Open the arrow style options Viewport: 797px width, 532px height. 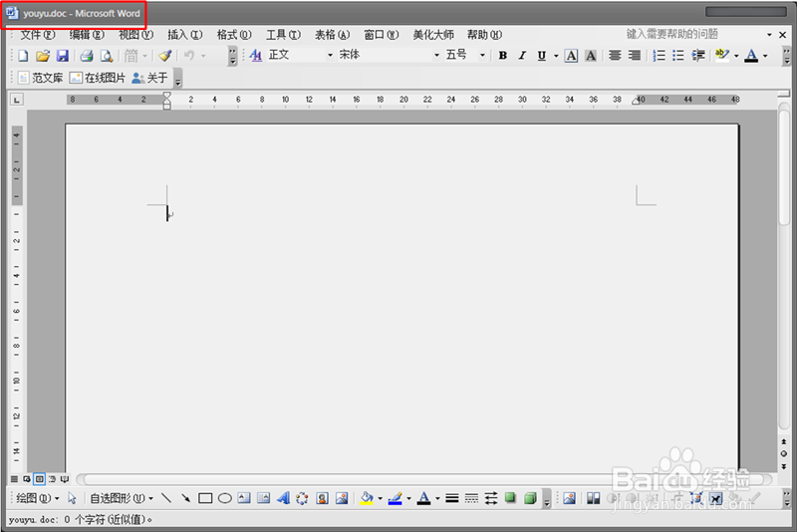point(491,498)
